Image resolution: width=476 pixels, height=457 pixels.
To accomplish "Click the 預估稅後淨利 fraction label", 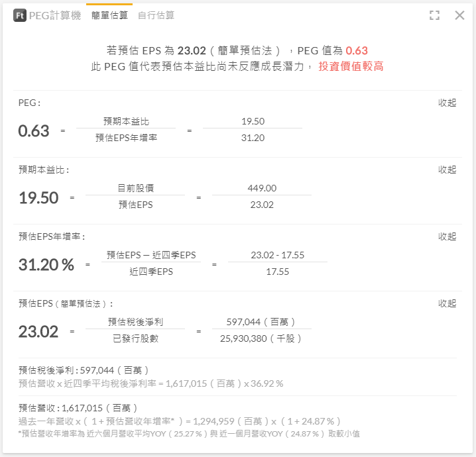I will click(x=135, y=322).
